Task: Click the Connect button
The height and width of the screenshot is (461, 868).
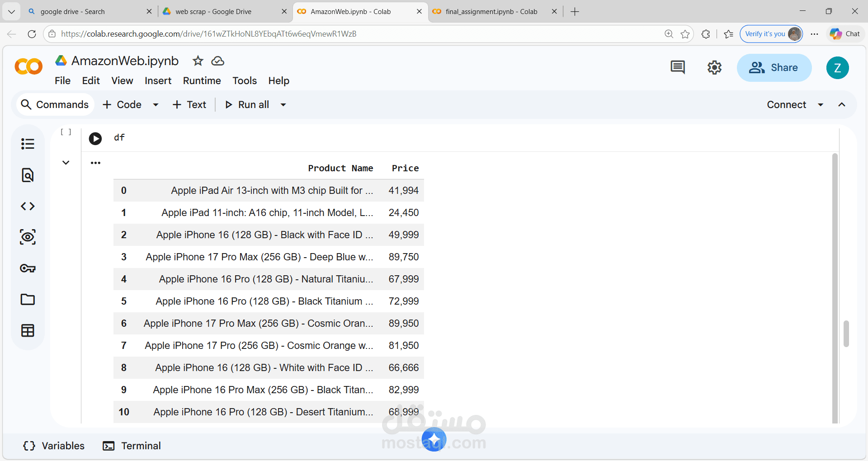Action: pyautogui.click(x=787, y=105)
